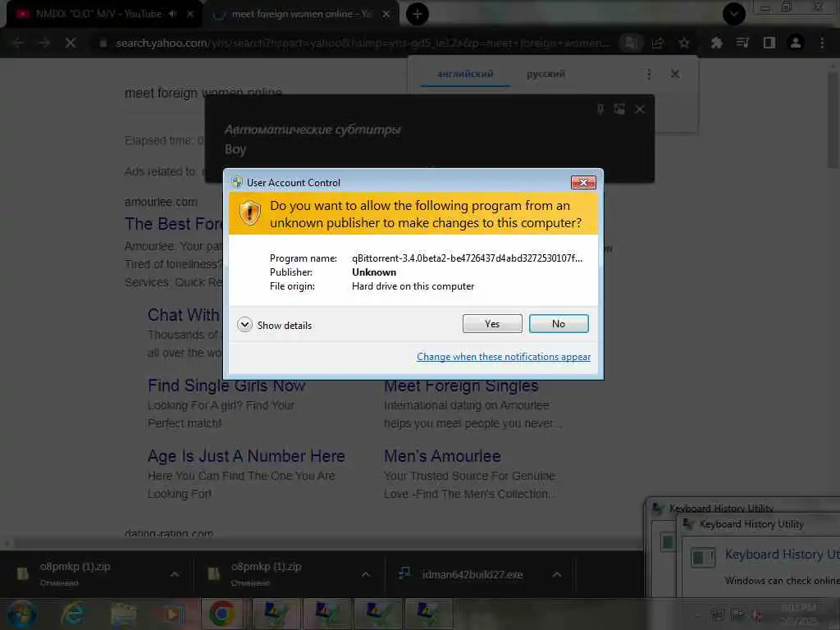Open Age Is Just A Number Here link
Screen dimensions: 840x630
[246, 456]
